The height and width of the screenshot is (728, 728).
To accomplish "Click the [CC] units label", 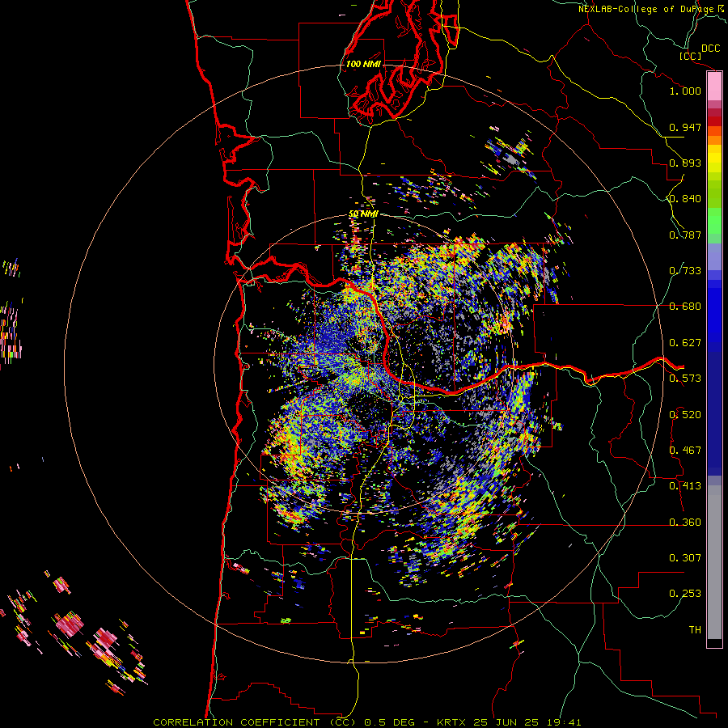I will [x=691, y=56].
